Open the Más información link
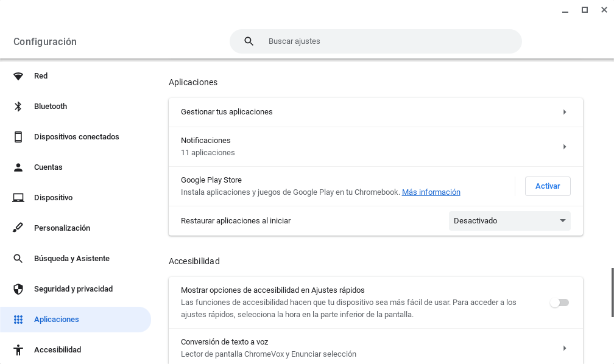The image size is (614, 364). (x=431, y=192)
